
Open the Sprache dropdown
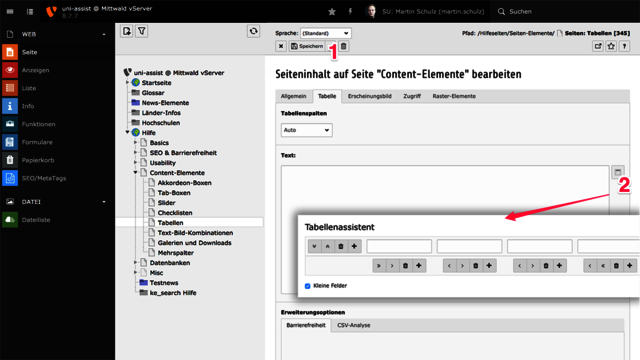point(325,33)
